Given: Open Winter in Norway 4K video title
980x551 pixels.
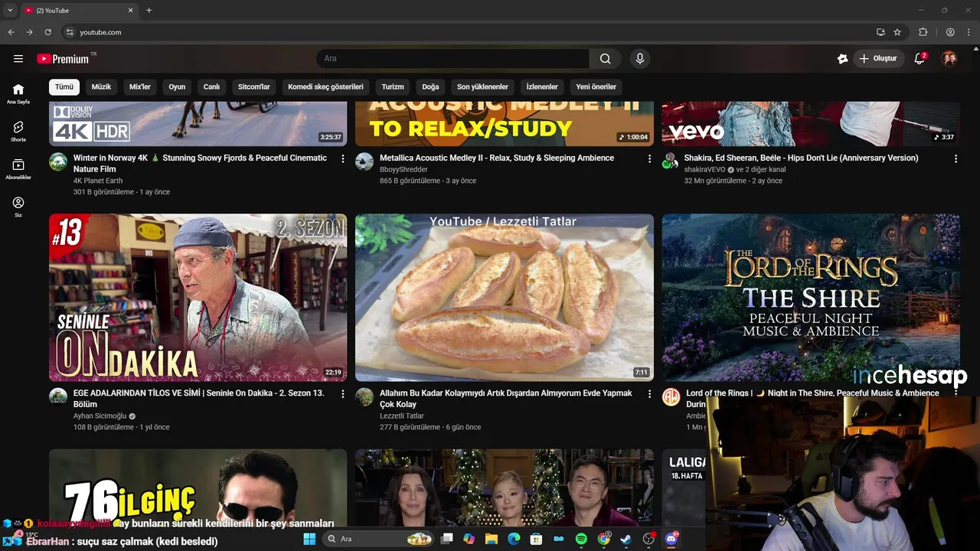Looking at the screenshot, I should coord(200,163).
